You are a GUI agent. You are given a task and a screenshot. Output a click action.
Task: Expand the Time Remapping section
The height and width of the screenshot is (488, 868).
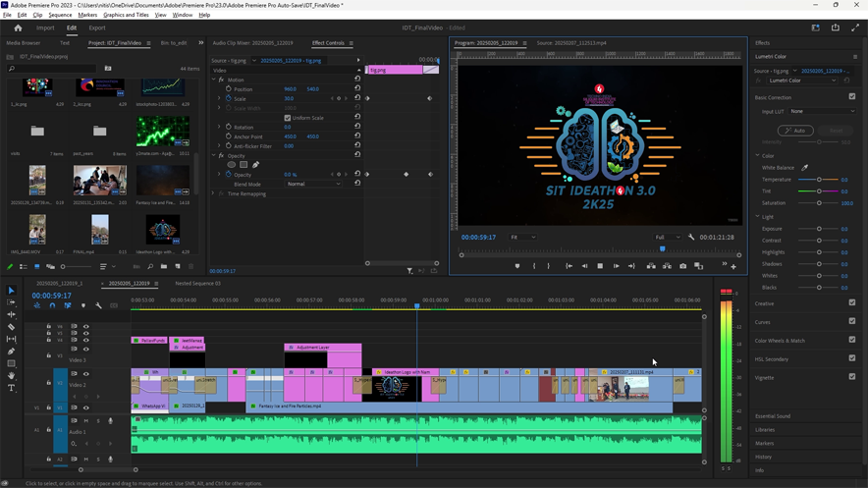pyautogui.click(x=214, y=194)
